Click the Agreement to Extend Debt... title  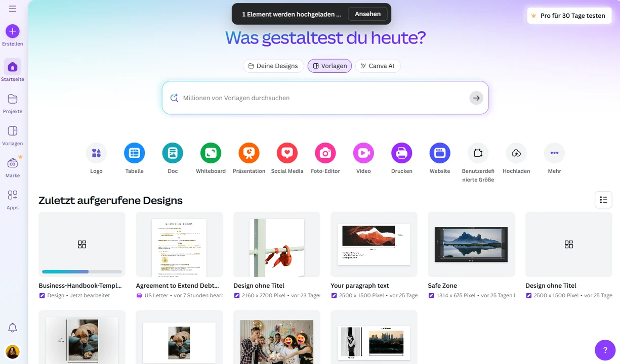click(178, 286)
